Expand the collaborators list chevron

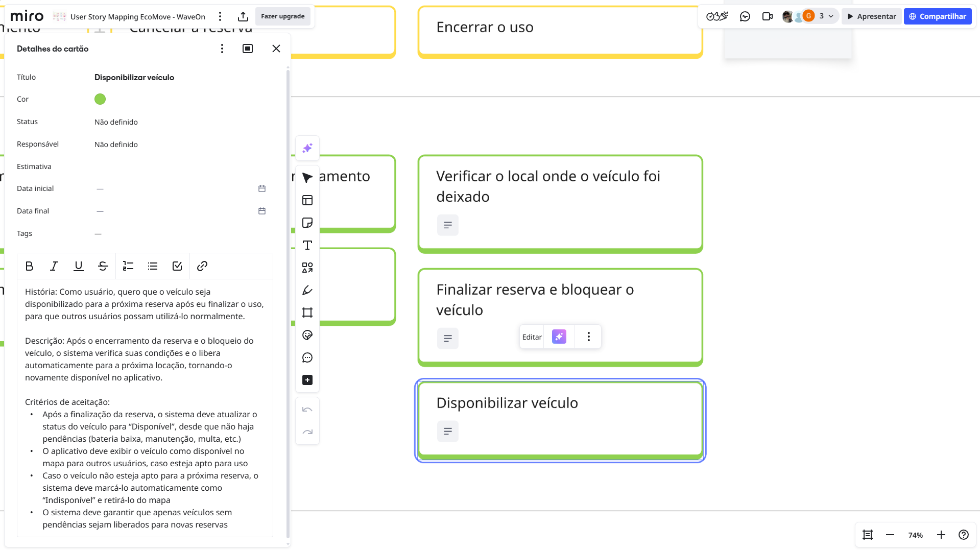tap(831, 16)
